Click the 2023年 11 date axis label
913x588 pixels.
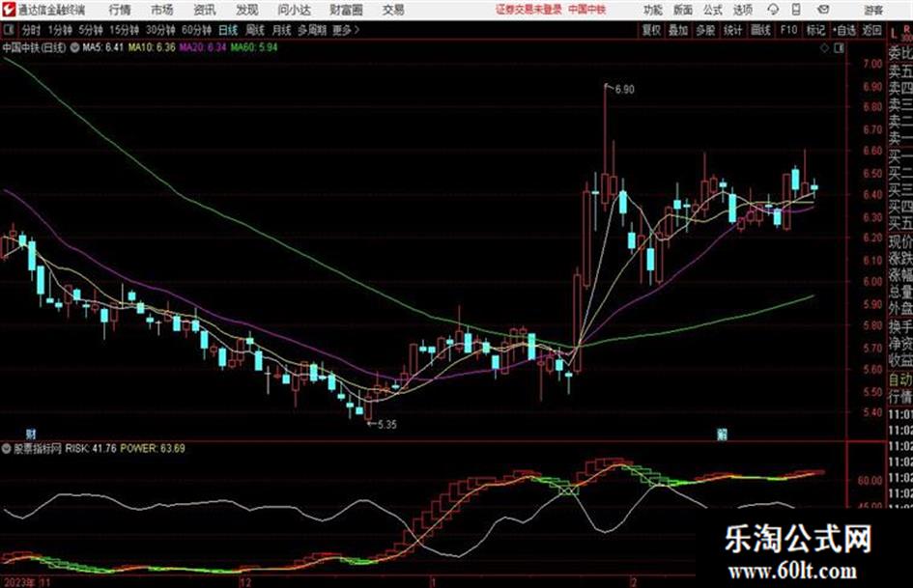[x=27, y=582]
